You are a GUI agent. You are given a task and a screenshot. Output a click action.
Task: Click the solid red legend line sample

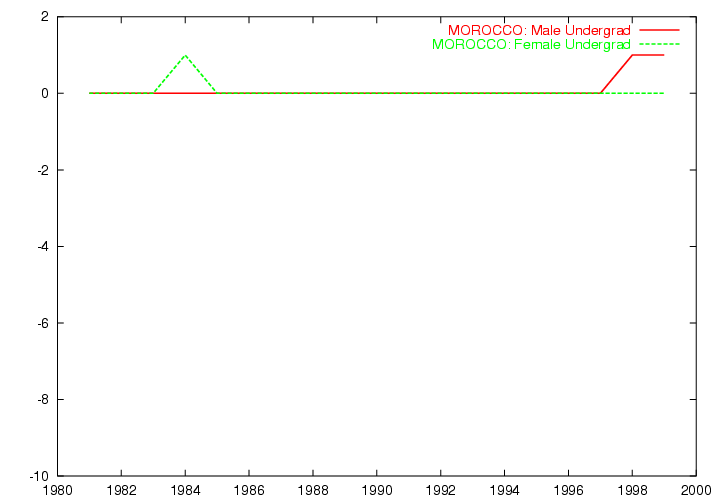[659, 30]
